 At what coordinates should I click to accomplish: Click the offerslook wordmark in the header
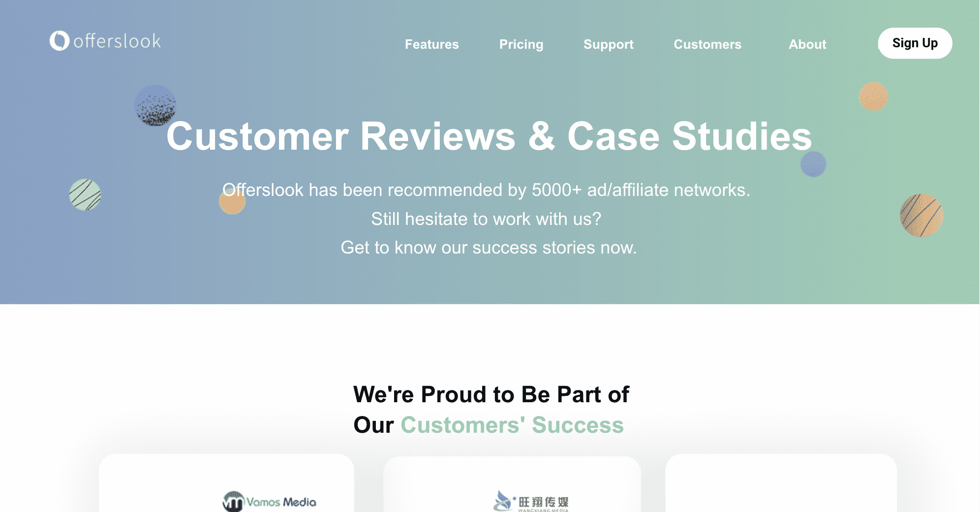[x=118, y=42]
